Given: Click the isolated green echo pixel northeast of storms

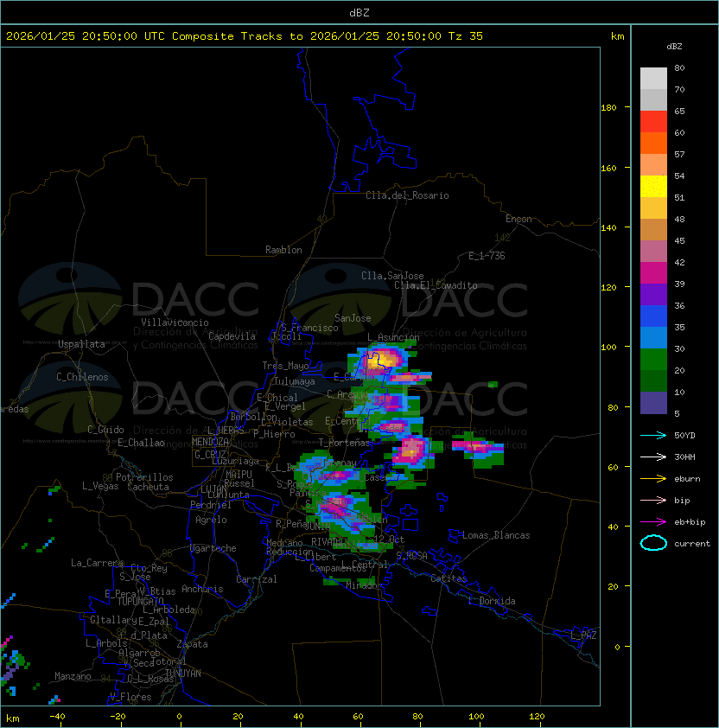Looking at the screenshot, I should (x=493, y=385).
